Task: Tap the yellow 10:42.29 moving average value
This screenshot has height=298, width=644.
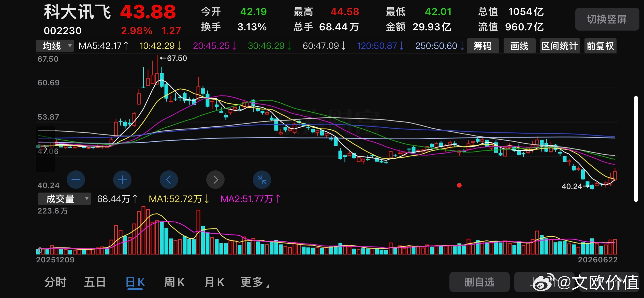Action: pos(160,46)
